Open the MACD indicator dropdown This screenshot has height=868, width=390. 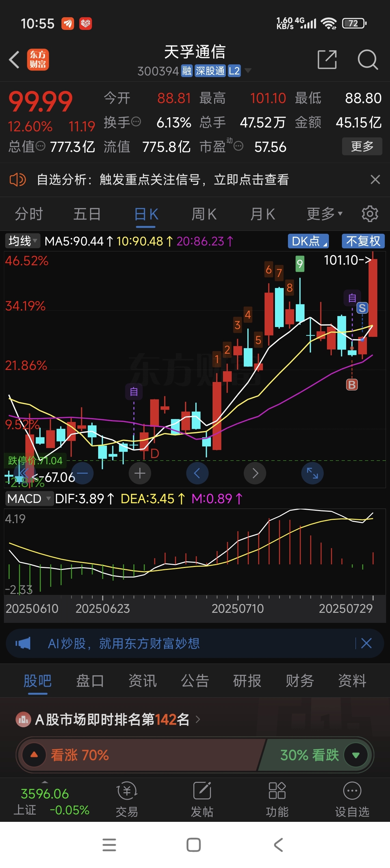click(x=29, y=498)
